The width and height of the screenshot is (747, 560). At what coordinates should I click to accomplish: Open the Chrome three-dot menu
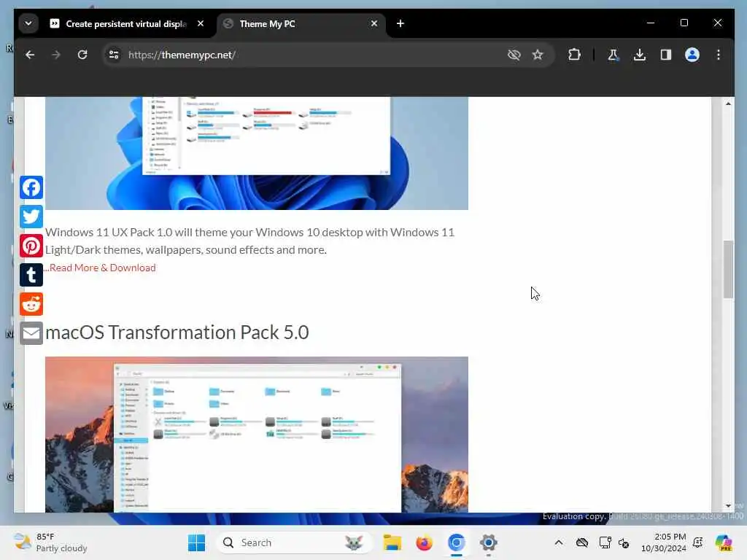coord(719,55)
